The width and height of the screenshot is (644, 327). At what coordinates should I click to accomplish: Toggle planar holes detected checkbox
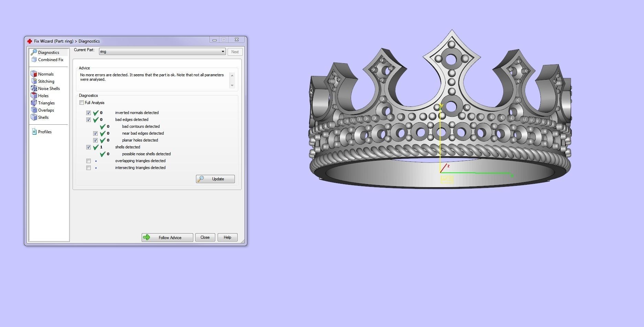(95, 140)
